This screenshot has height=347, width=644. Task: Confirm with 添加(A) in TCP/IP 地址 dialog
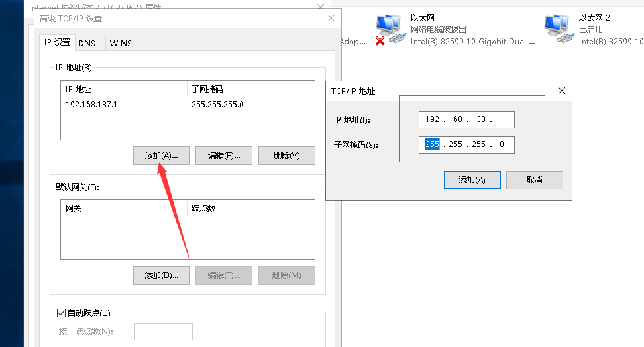tap(472, 180)
